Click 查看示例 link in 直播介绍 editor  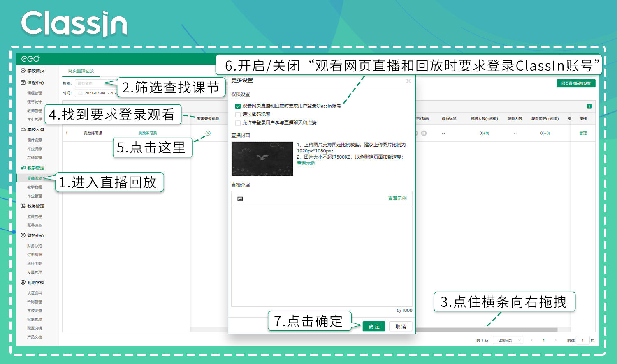tap(397, 198)
